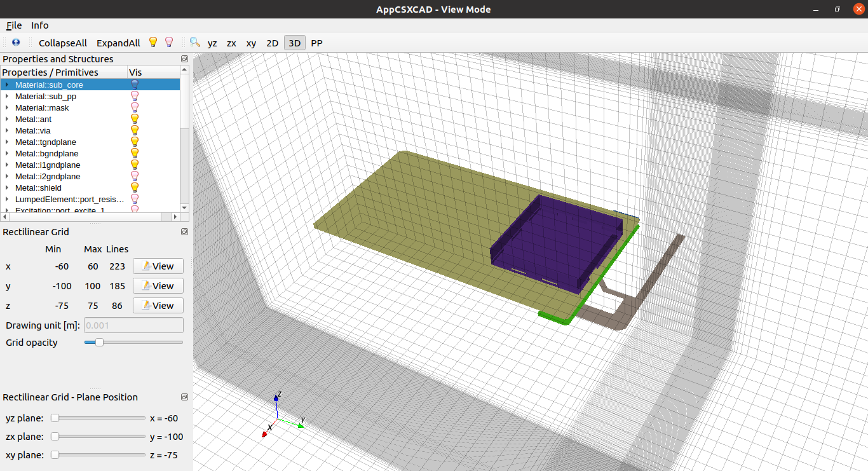
Task: Click the properties tree vertical scrollbar
Action: coord(184,139)
